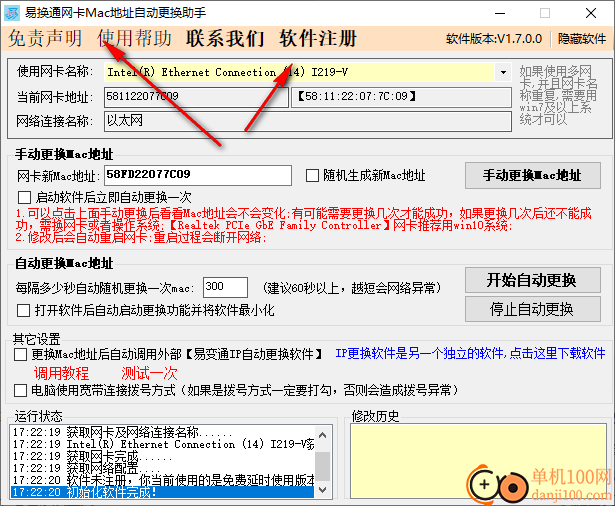Click scroll down arrow in 运行状态 log
Viewport: 615px width, 506px height.
(x=322, y=490)
